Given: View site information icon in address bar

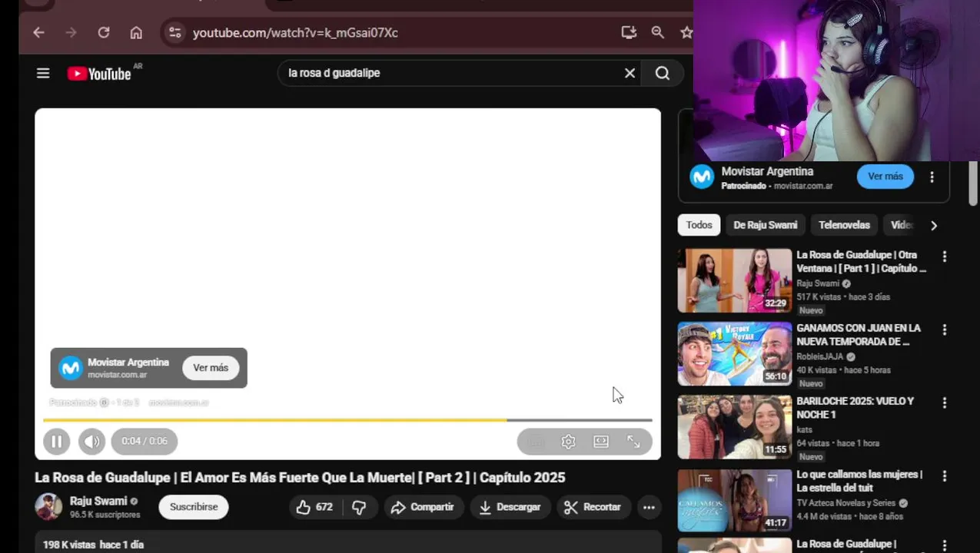Looking at the screenshot, I should coord(175,32).
